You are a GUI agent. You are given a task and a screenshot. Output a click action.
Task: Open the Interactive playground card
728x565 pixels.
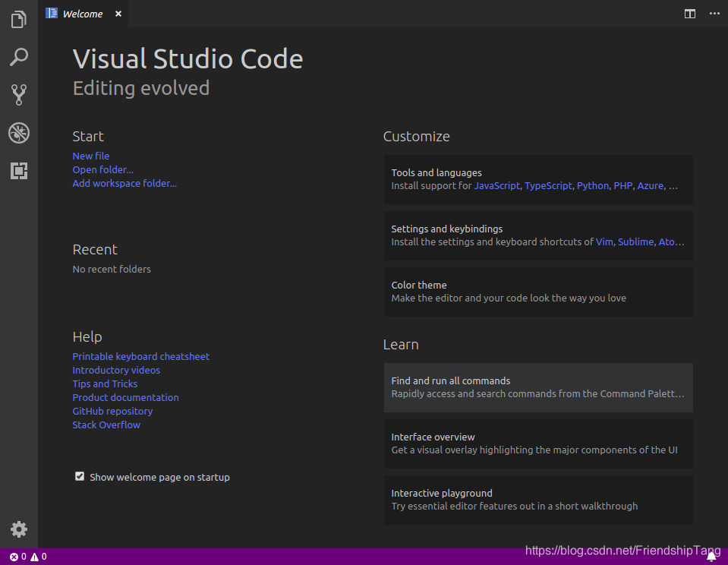(538, 500)
